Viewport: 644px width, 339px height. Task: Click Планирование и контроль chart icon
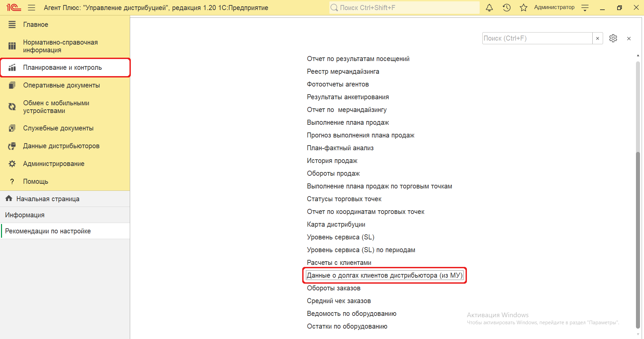tap(12, 67)
